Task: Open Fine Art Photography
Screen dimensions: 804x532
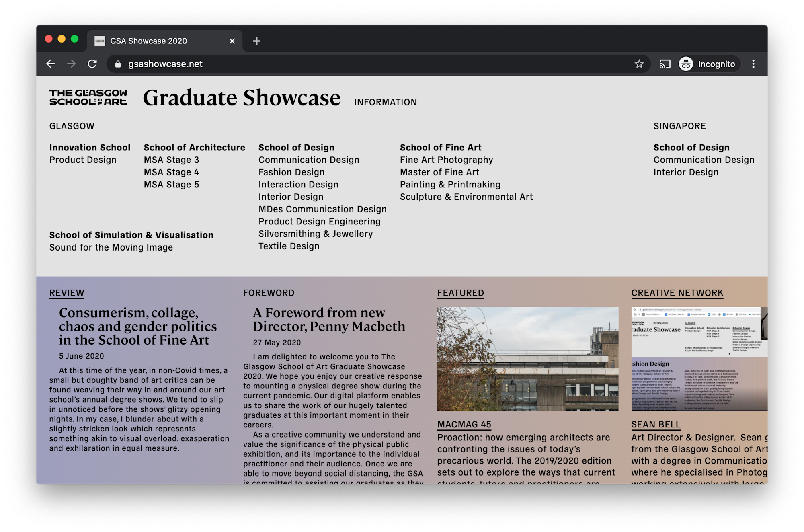Action: (x=446, y=160)
